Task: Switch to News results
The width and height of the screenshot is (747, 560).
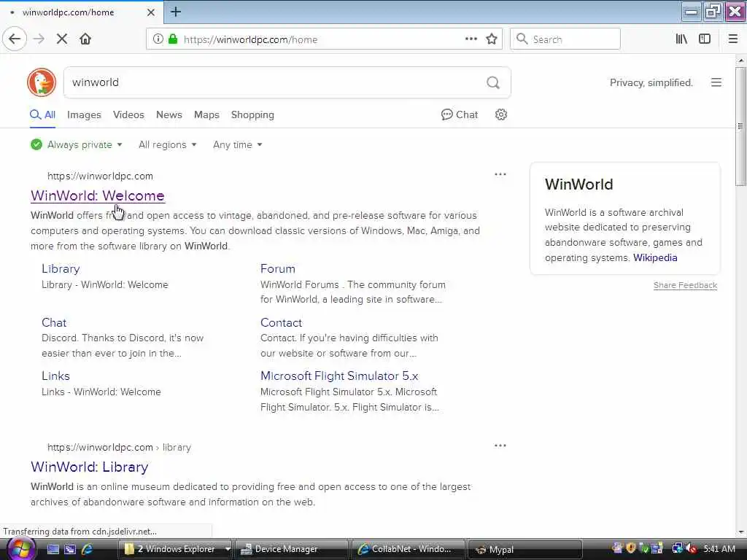Action: (x=169, y=114)
